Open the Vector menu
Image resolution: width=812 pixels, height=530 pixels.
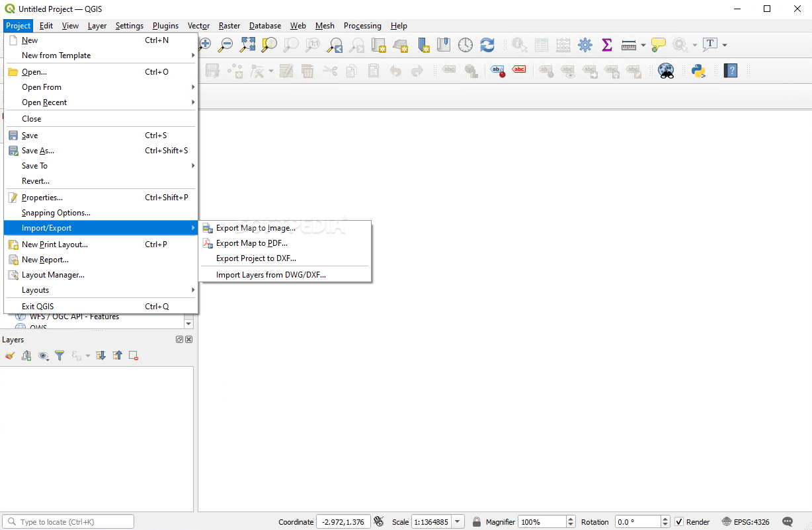[x=198, y=26]
